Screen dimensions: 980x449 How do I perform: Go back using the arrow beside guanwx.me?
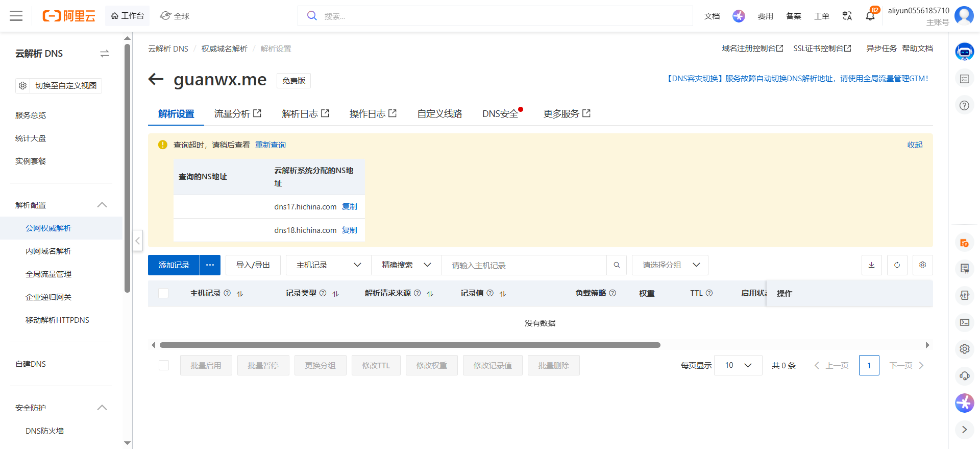click(156, 79)
